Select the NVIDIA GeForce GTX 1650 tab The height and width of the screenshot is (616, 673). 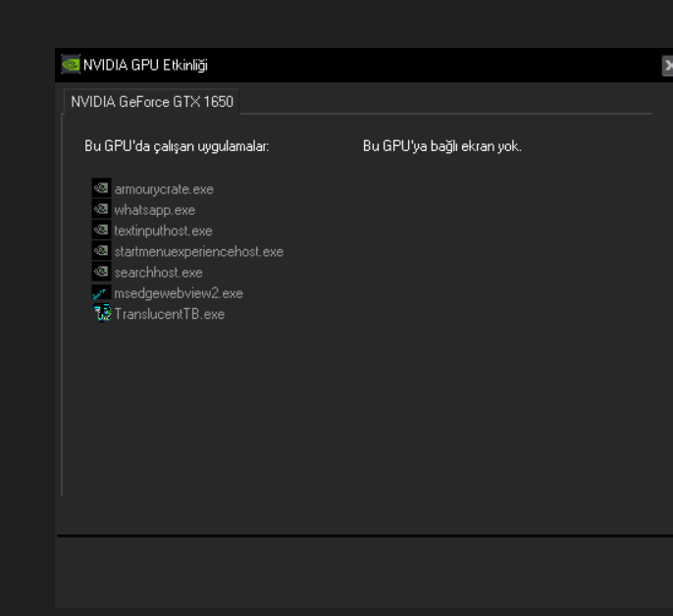coord(151,102)
